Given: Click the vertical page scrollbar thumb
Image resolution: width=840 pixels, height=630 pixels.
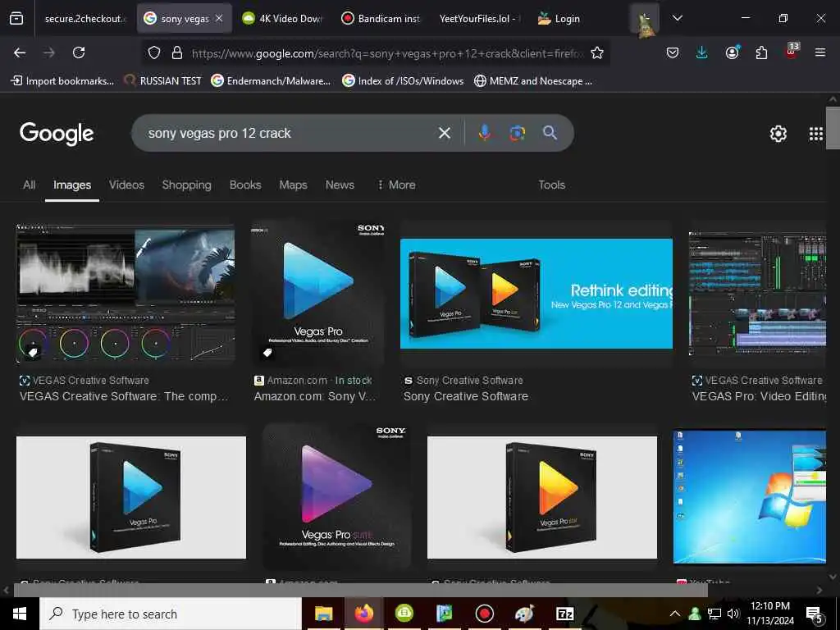Looking at the screenshot, I should 833,127.
